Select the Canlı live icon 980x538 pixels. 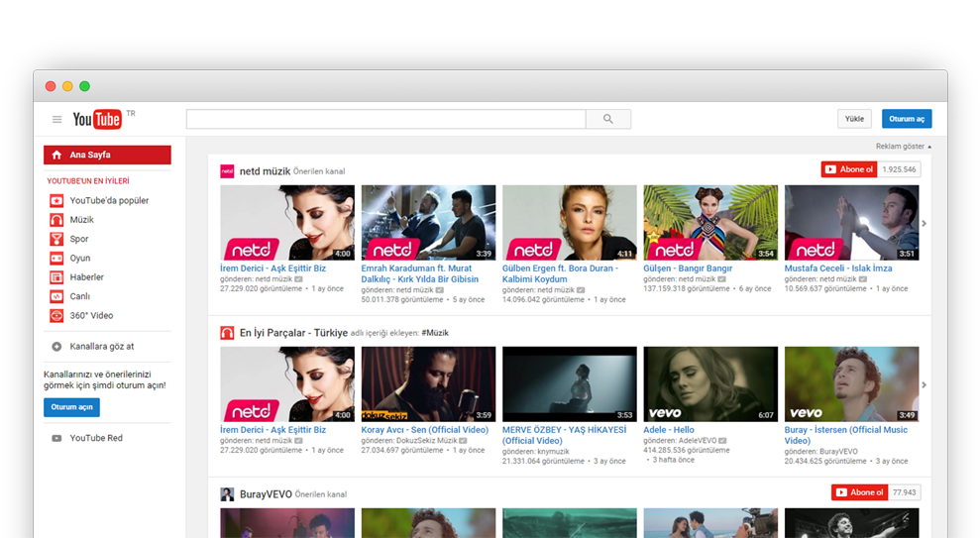coord(56,296)
